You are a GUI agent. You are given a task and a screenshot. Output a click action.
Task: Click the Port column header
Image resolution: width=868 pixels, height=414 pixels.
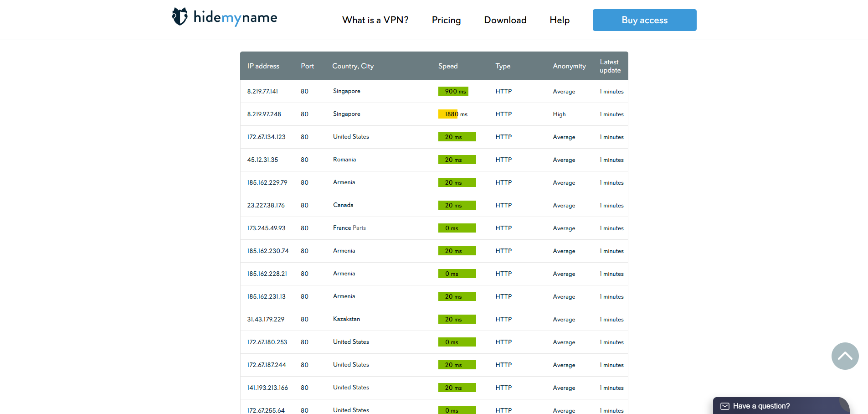click(x=307, y=66)
